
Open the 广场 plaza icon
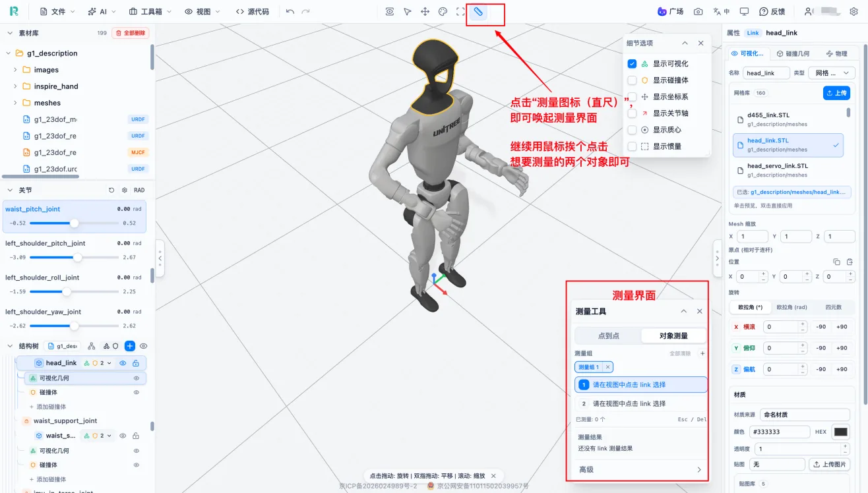point(670,12)
